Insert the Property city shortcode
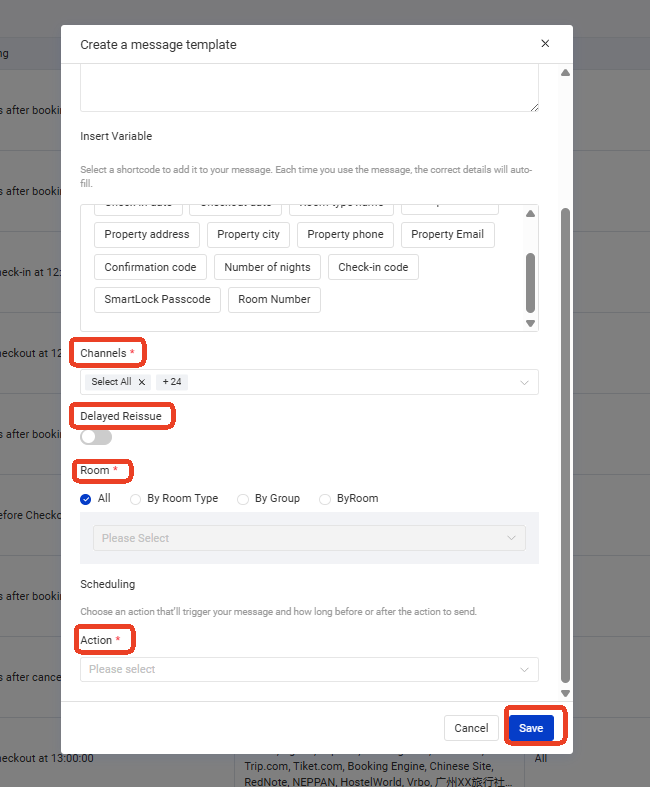 248,235
